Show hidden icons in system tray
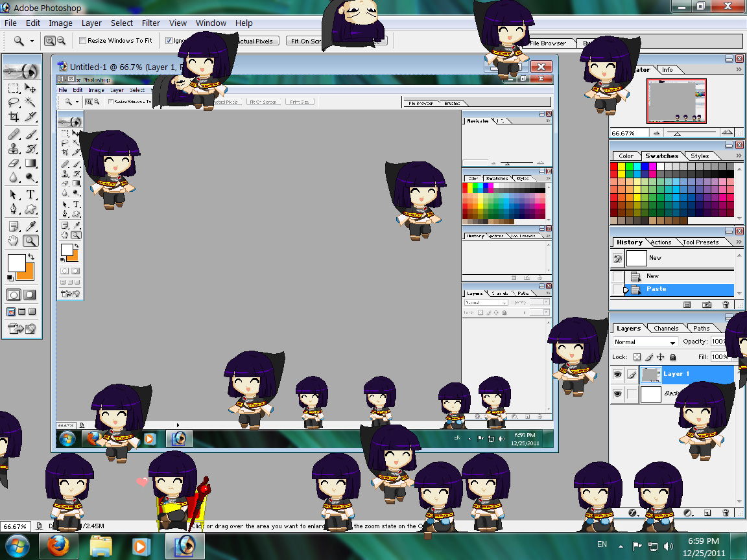 (621, 546)
